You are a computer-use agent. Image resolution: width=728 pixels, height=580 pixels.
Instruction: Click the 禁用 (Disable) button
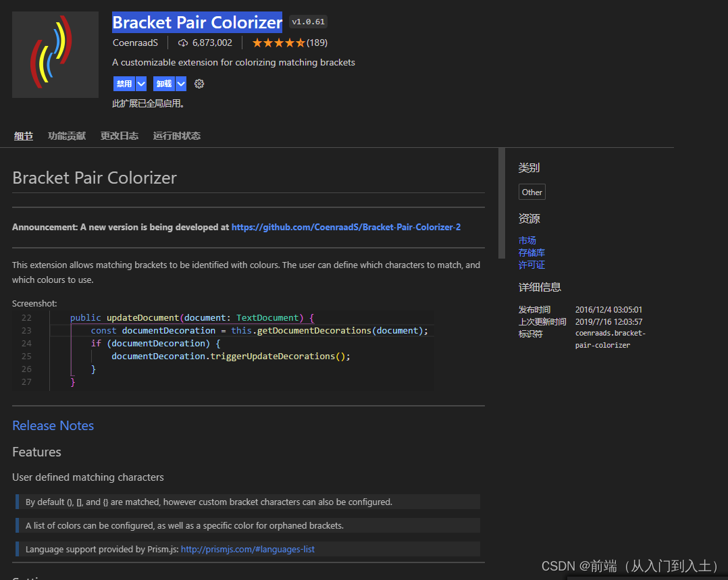pyautogui.click(x=124, y=84)
